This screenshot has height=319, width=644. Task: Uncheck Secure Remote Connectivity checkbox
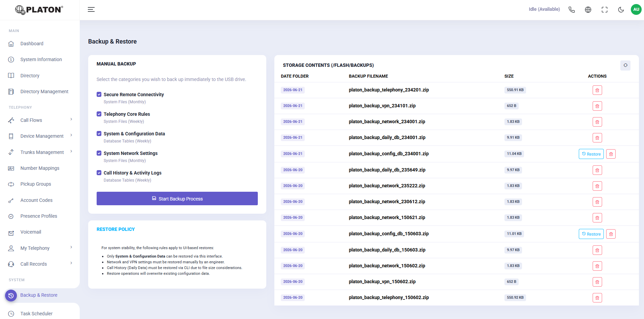pyautogui.click(x=99, y=95)
